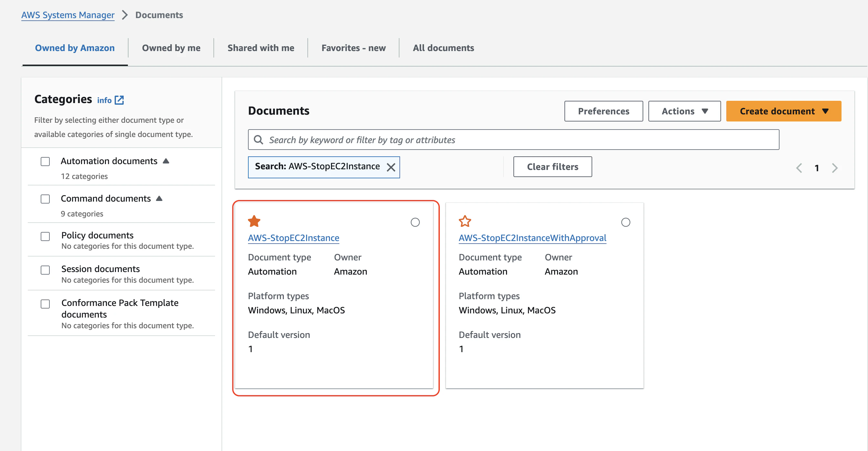Remove the AWS-StopEC2Instance search filter chip
The width and height of the screenshot is (868, 451).
pyautogui.click(x=391, y=167)
